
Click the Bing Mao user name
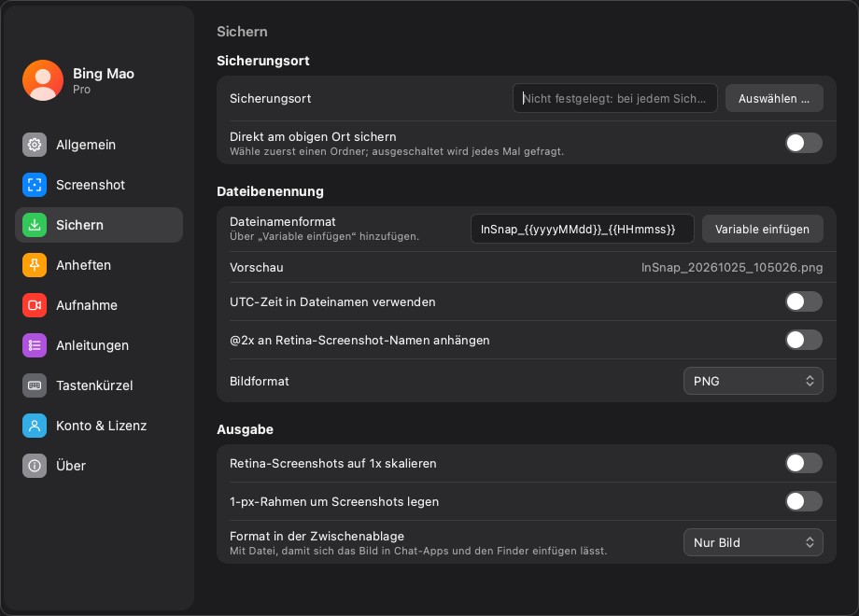coord(104,74)
